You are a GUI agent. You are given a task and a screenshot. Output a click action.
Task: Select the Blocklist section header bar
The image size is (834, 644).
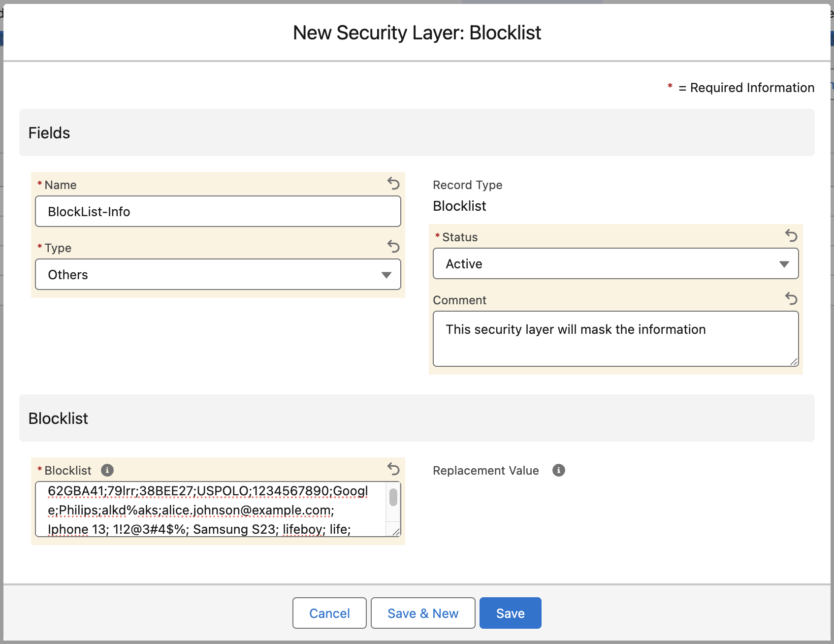coord(417,419)
